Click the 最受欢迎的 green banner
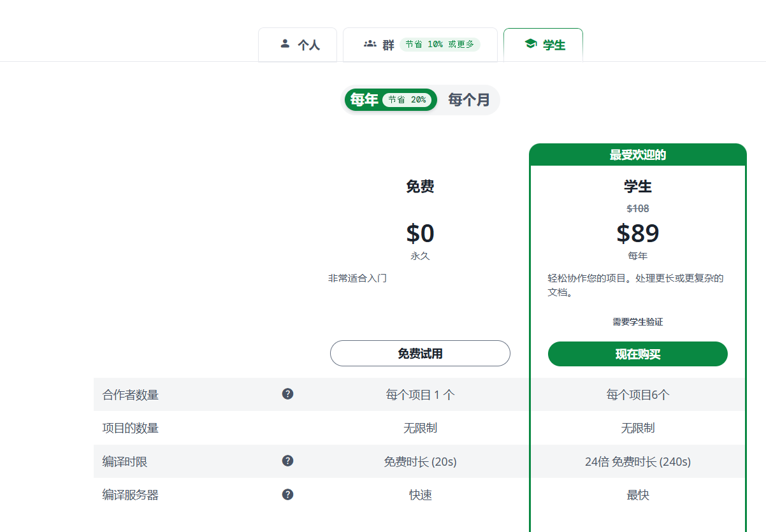 coord(637,155)
